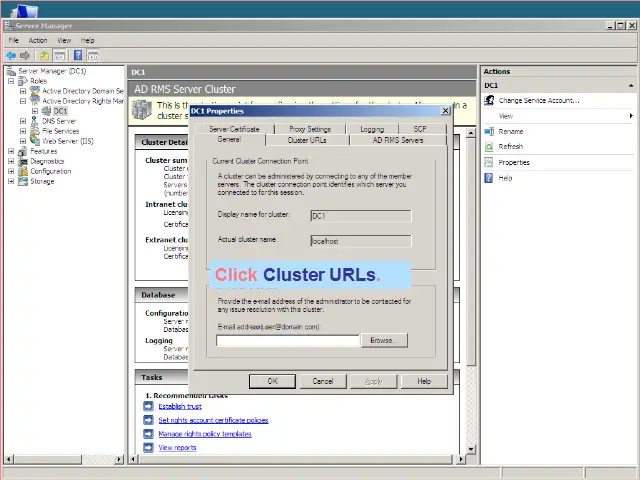Click the details pane vertical scrollbar up arrow
The height and width of the screenshot is (480, 640).
click(471, 133)
